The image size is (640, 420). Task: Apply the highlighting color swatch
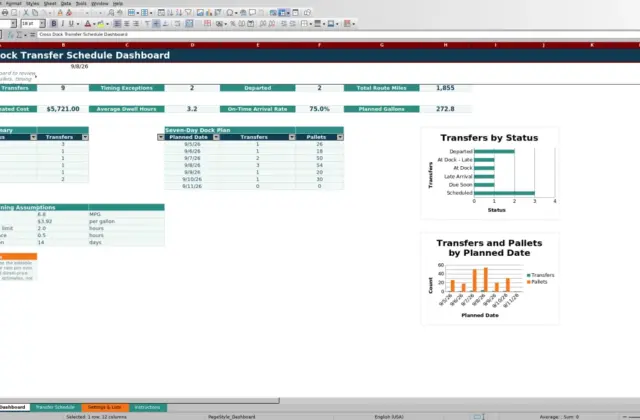point(100,24)
